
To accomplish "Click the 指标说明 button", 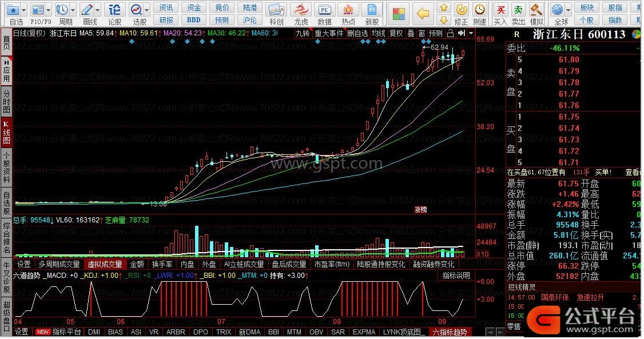I will pos(456,276).
